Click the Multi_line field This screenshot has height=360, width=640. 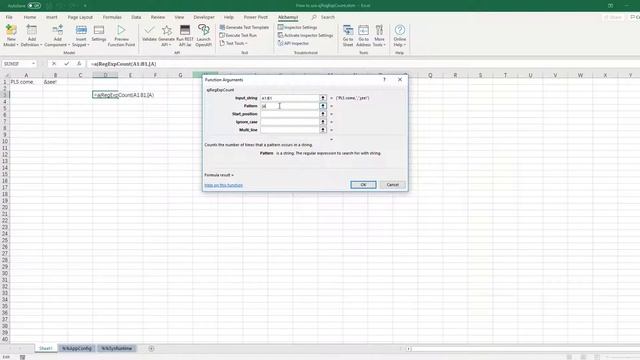coord(289,130)
